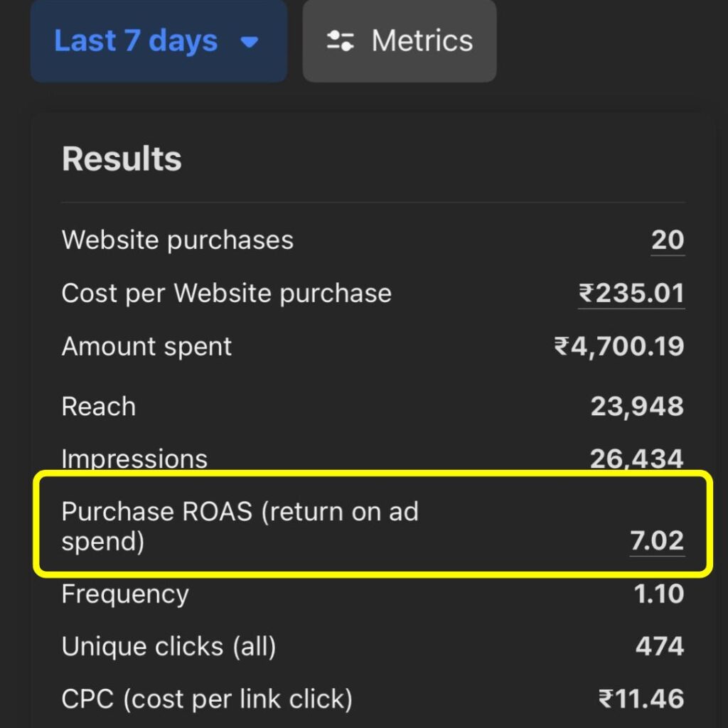
Task: Open the Last 7 days date range dropdown
Action: 159,41
